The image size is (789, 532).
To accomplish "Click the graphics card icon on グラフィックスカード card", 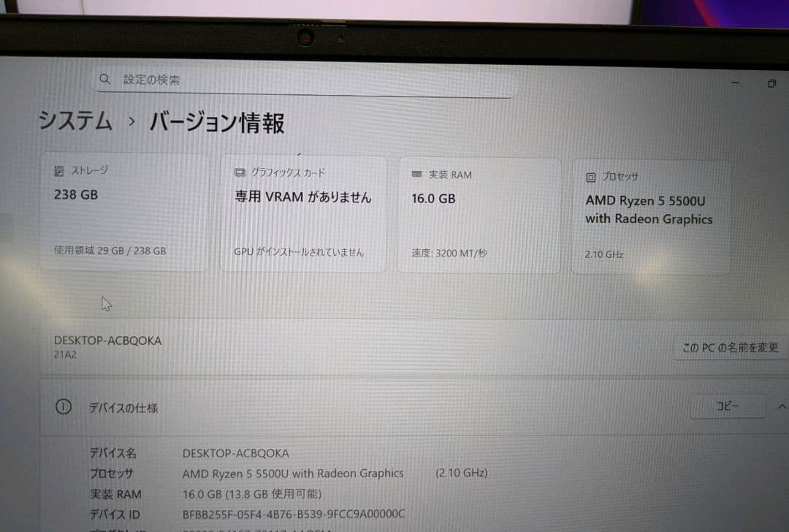I will click(238, 173).
